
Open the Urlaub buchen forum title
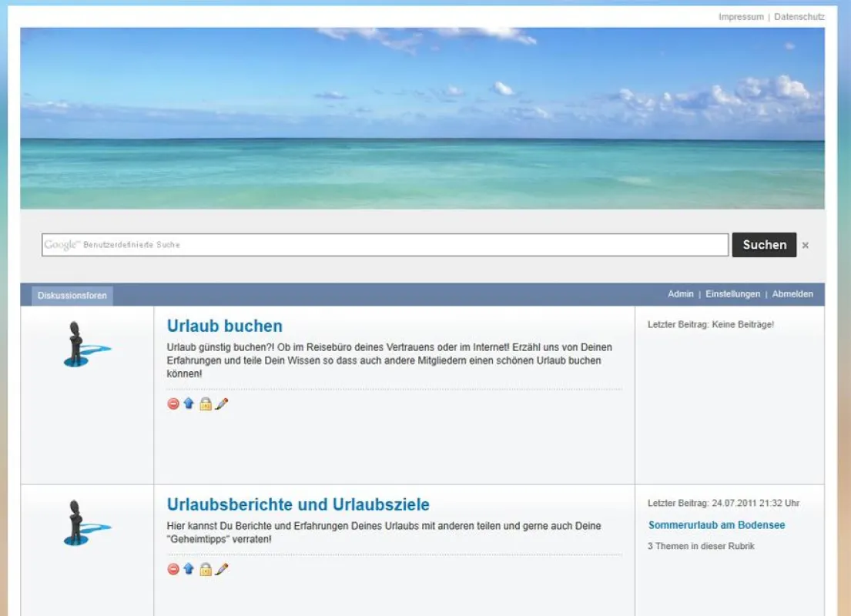[225, 326]
